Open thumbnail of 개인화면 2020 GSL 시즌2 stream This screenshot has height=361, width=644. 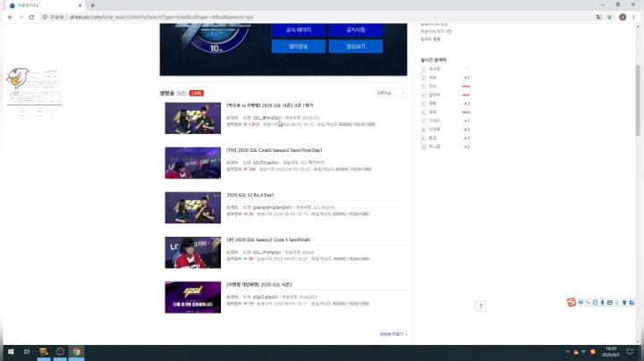[192, 298]
